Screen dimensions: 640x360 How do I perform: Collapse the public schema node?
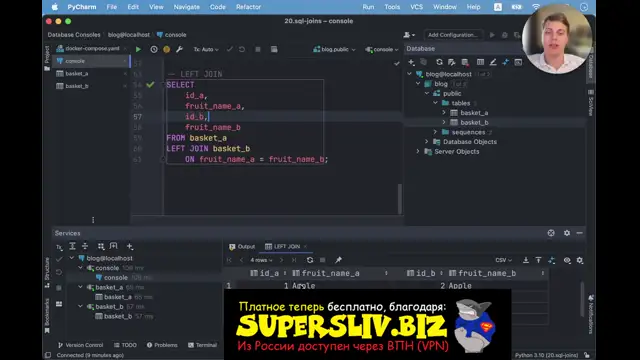pos(427,93)
